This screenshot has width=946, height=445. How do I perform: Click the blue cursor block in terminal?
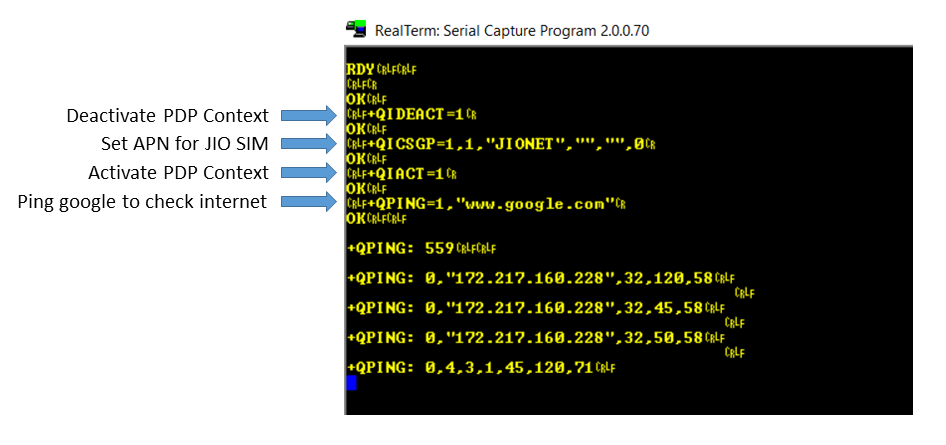click(351, 383)
